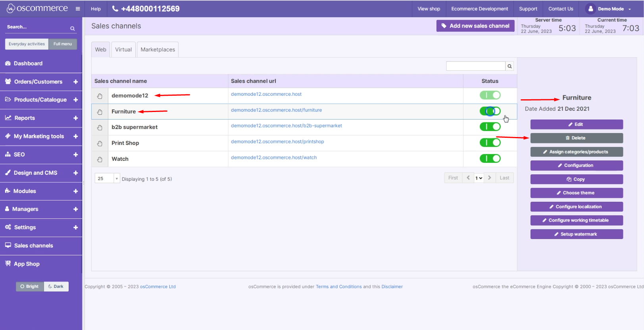
Task: Click the Products/Catalogue folder icon
Action: (x=8, y=99)
